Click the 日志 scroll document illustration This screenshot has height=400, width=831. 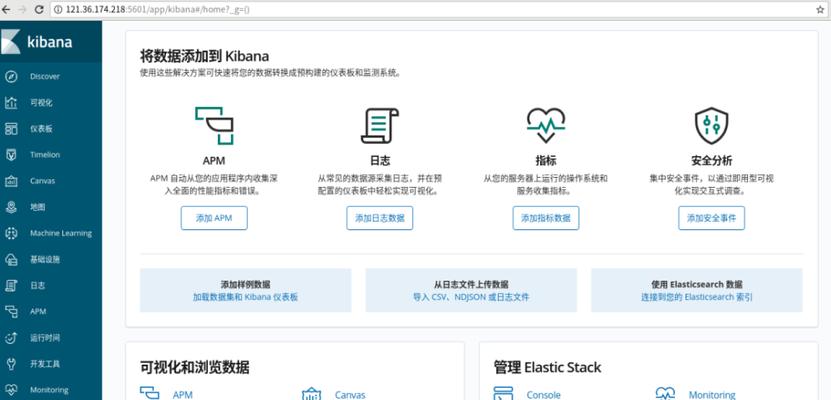click(x=379, y=126)
